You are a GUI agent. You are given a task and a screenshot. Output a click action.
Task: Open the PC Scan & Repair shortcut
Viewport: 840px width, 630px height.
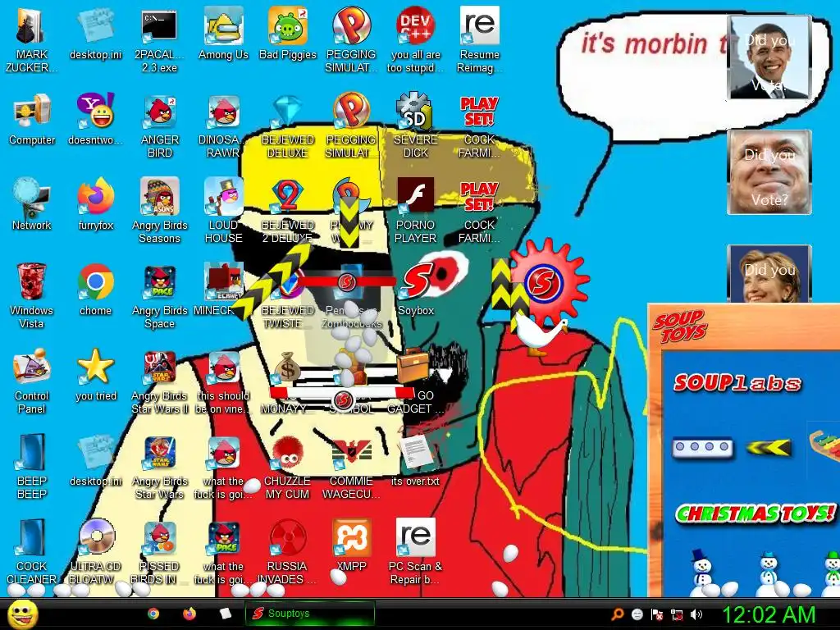tap(415, 551)
